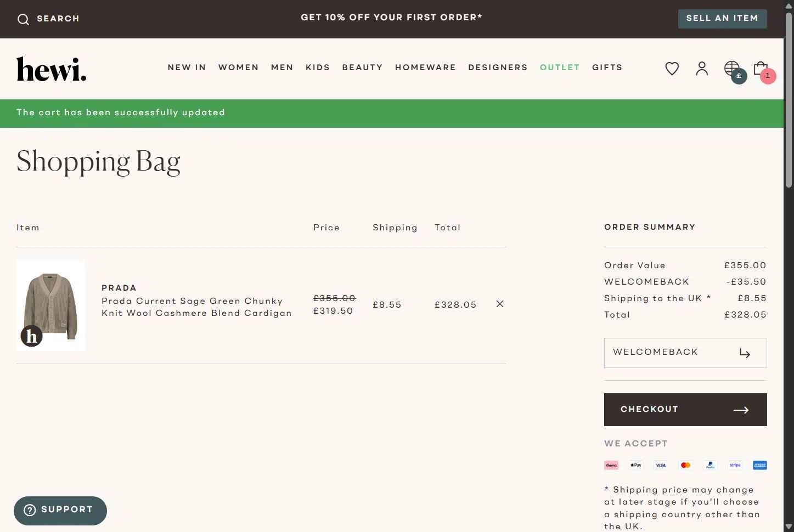Click the item row total £328.05
This screenshot has height=532, width=794.
click(x=455, y=304)
